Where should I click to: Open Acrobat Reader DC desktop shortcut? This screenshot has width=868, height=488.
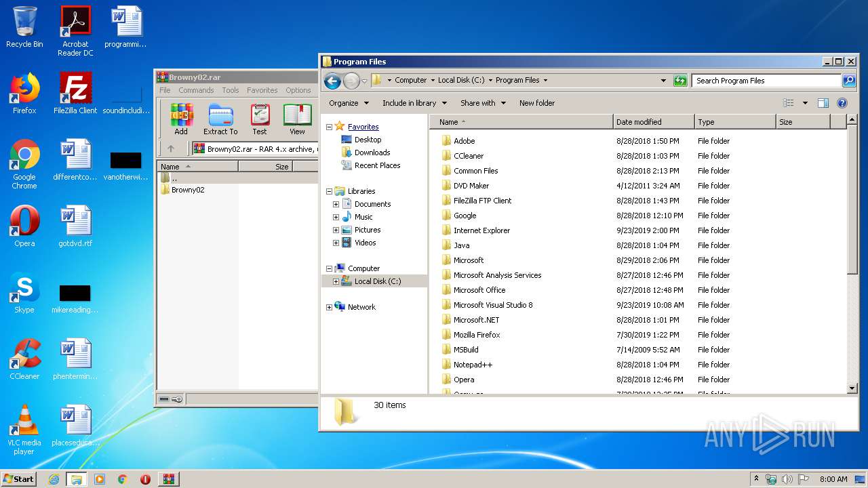click(x=75, y=31)
